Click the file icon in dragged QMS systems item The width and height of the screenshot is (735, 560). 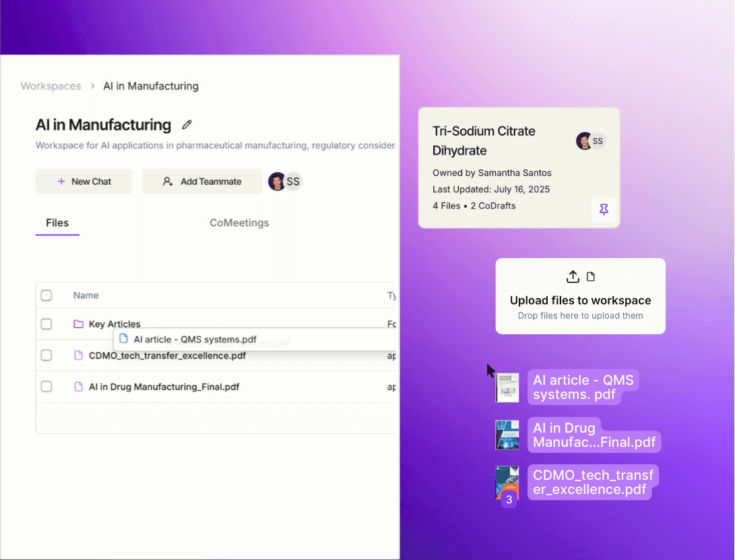[x=123, y=338]
